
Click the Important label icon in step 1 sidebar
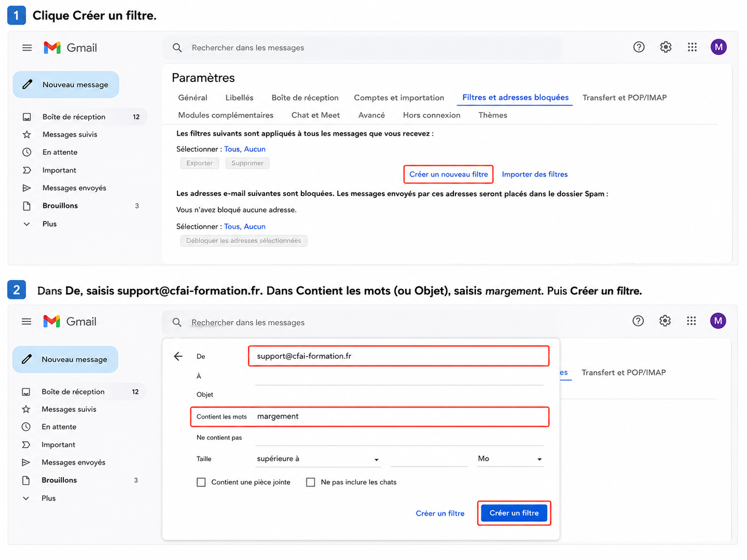click(27, 170)
